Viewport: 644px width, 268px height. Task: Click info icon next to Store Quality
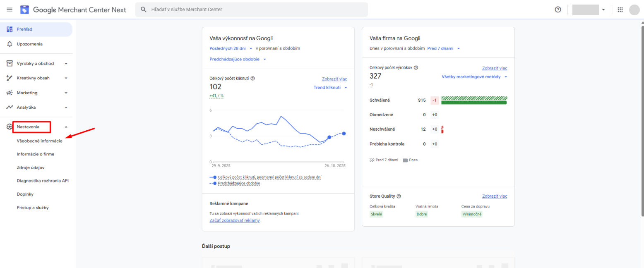coord(399,196)
